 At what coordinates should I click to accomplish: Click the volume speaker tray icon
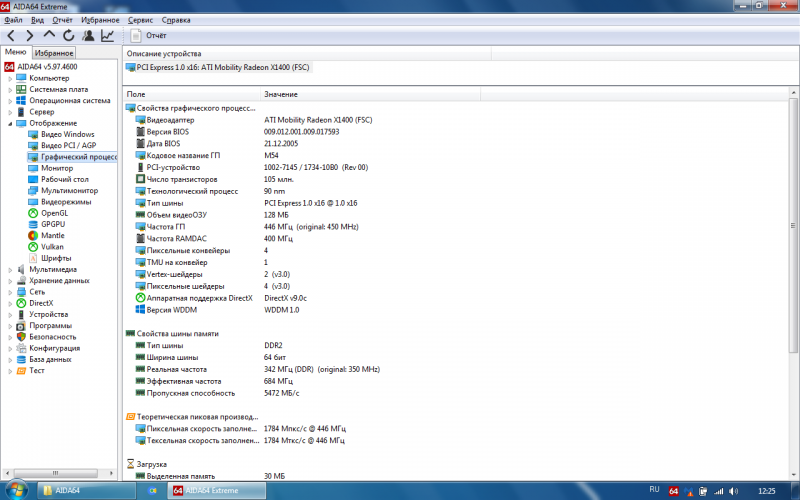[x=734, y=491]
